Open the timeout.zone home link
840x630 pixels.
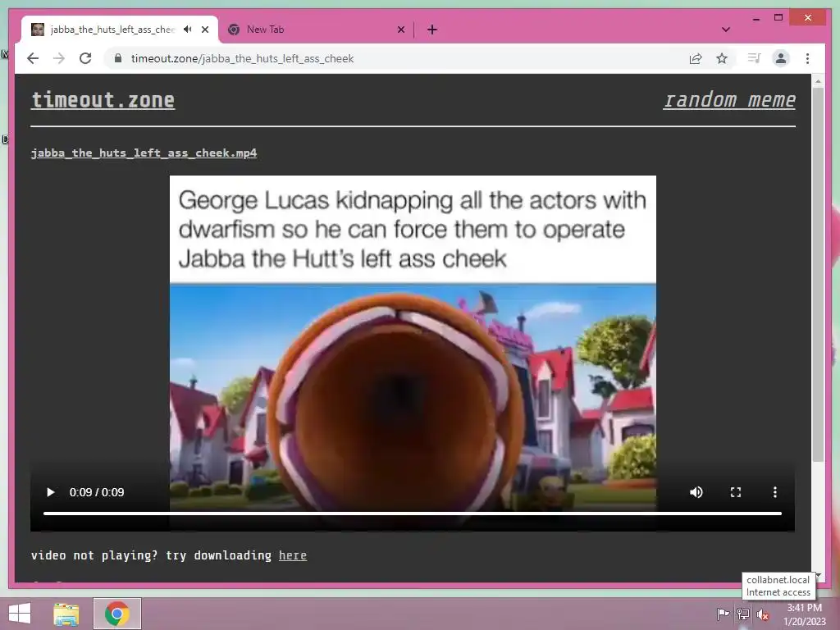coord(103,100)
